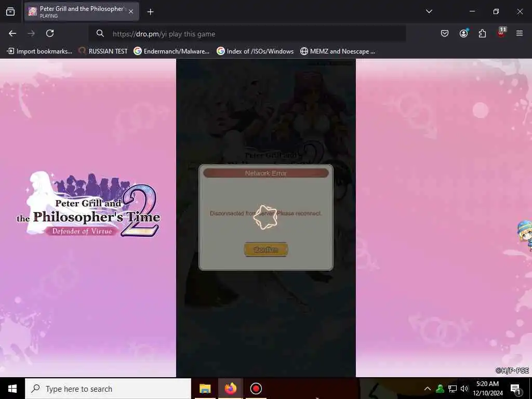532x399 pixels.
Task: Open the MEMZ and Noescape bookmark
Action: [338, 51]
